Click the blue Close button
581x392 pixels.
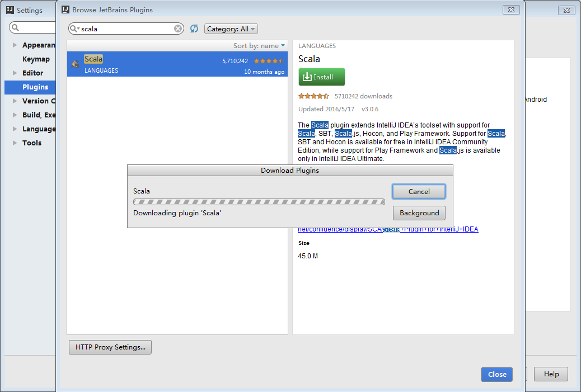point(497,374)
